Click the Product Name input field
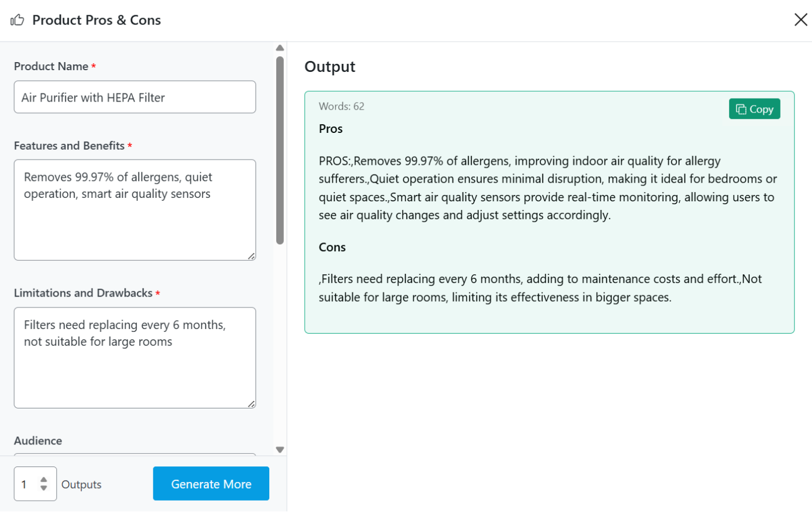Viewport: 812px width, 532px height. (135, 97)
